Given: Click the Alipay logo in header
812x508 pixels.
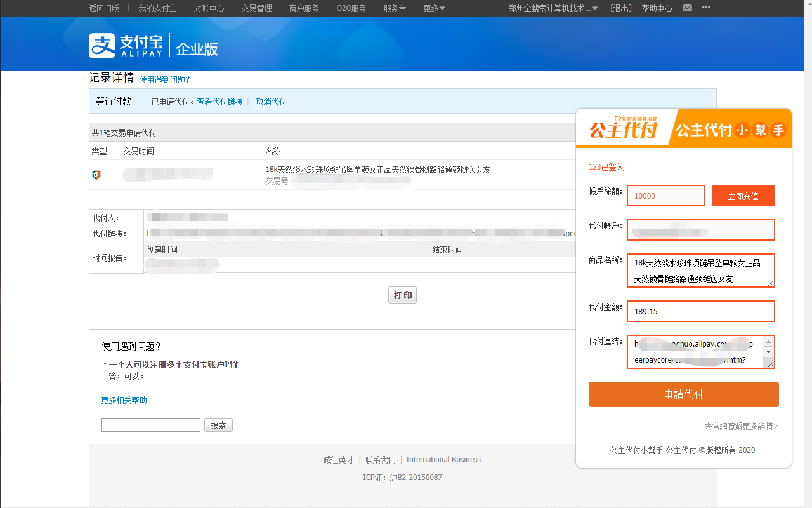Looking at the screenshot, I should pyautogui.click(x=126, y=46).
